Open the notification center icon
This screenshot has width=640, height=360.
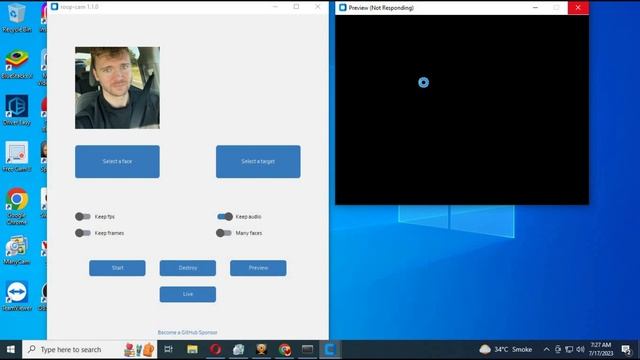(x=626, y=349)
